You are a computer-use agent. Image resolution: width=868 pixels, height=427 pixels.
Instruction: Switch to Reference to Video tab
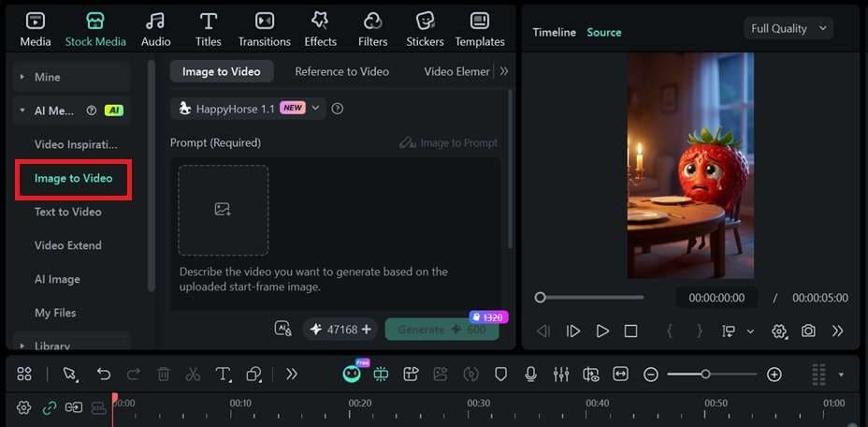click(341, 71)
